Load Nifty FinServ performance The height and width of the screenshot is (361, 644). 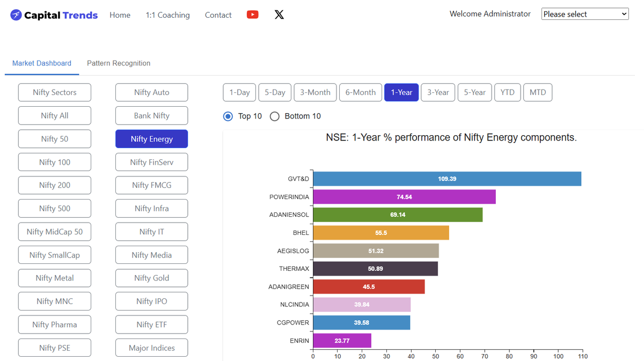click(152, 162)
